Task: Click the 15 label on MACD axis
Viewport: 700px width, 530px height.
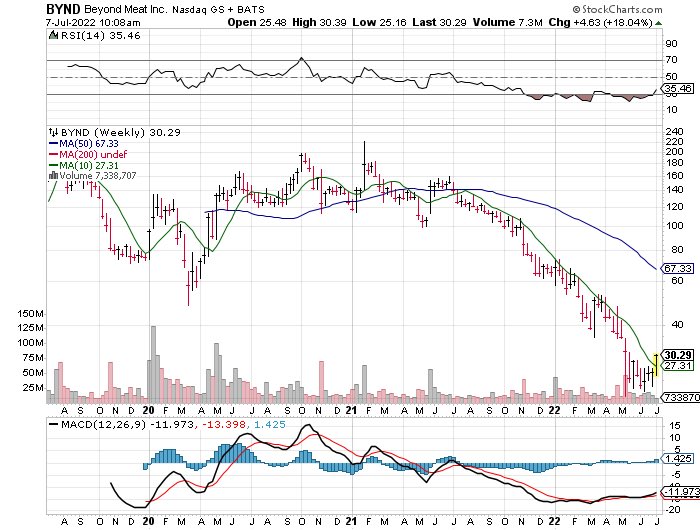Action: (x=675, y=426)
